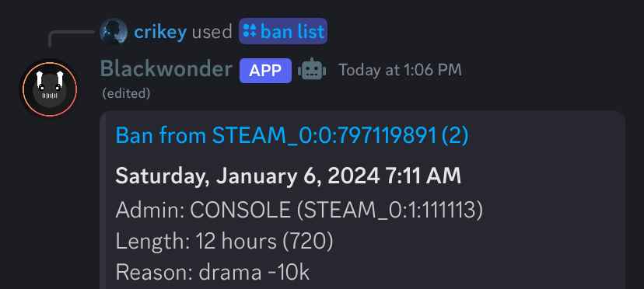Click the Length: 12 hours (720) line
Viewport: 644px width, 289px height.
tap(224, 242)
